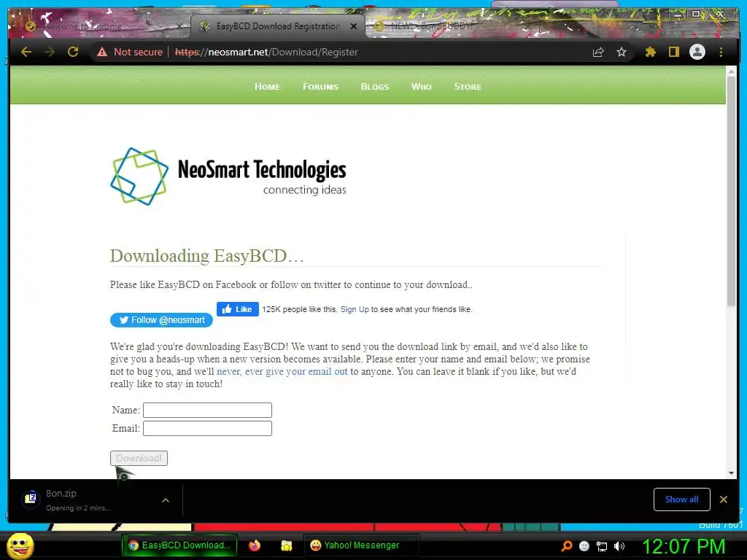Screen dimensions: 747x560
Task: Click the 12:07 PM clock
Action: click(684, 547)
